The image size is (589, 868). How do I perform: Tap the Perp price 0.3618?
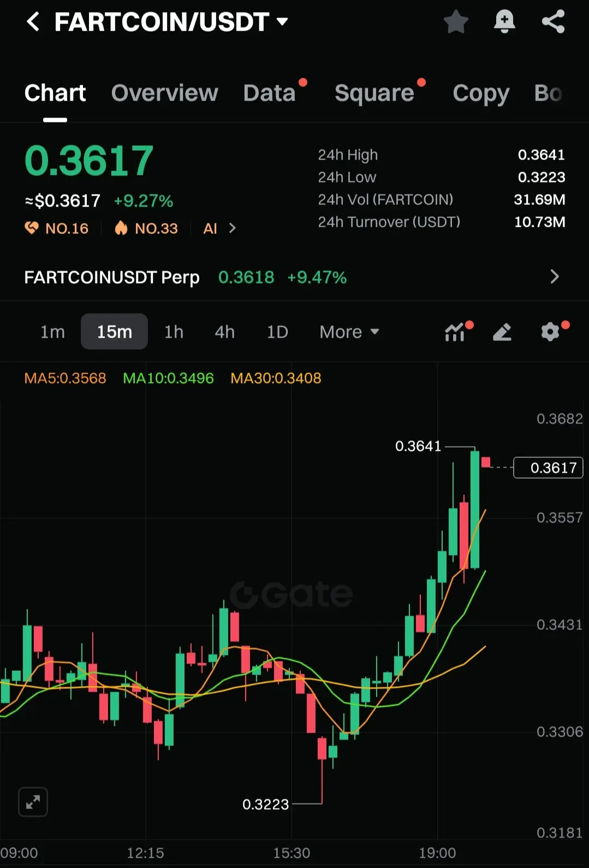click(x=246, y=277)
